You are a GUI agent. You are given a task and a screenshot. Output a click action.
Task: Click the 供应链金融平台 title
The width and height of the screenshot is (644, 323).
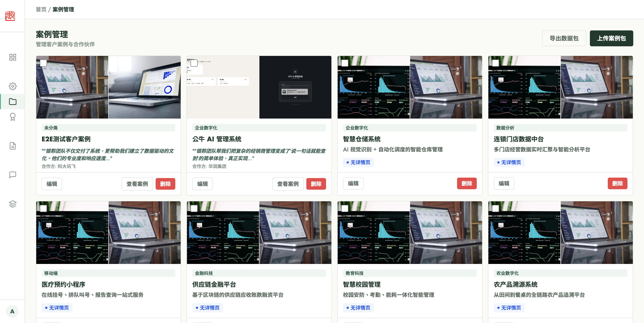(214, 285)
